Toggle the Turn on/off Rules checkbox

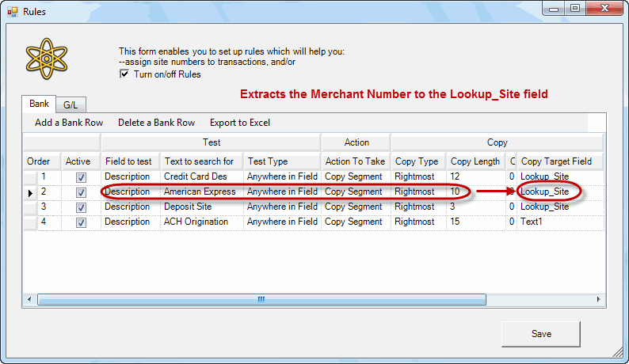coord(124,74)
